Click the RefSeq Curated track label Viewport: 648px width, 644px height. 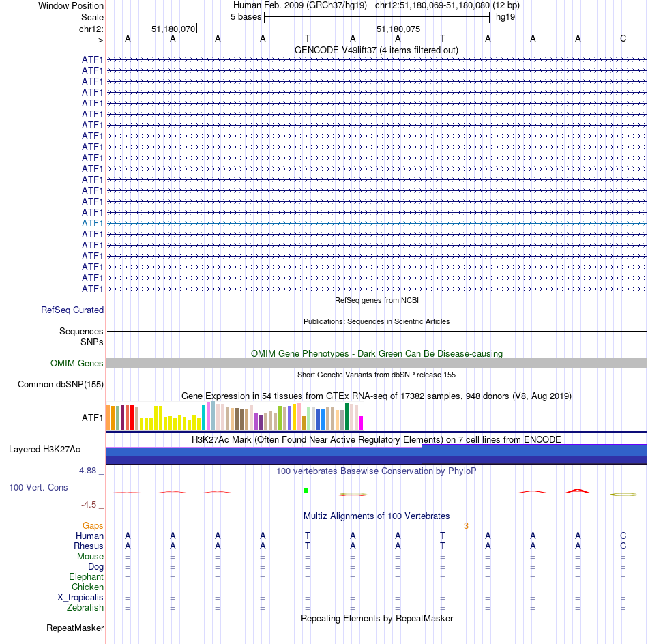[x=72, y=310]
